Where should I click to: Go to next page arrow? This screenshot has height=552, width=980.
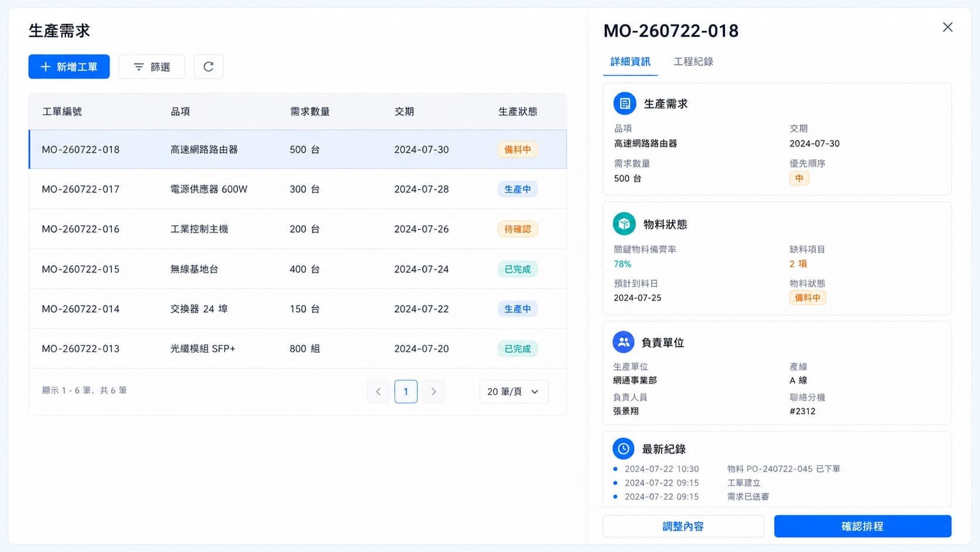point(433,391)
